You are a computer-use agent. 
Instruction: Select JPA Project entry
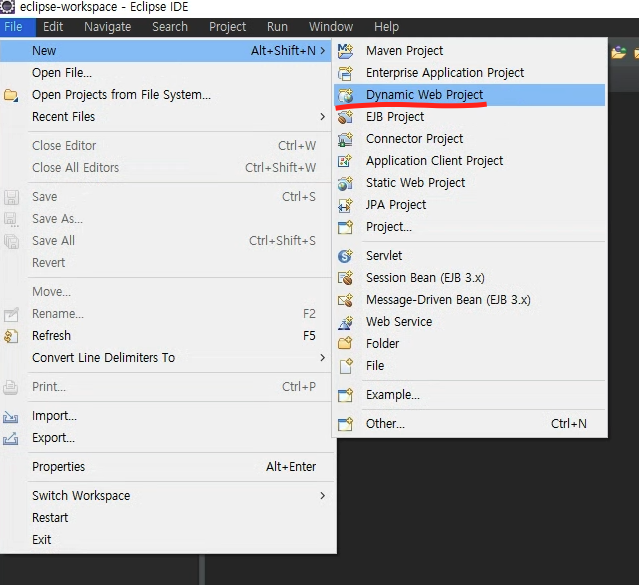[x=469, y=205]
